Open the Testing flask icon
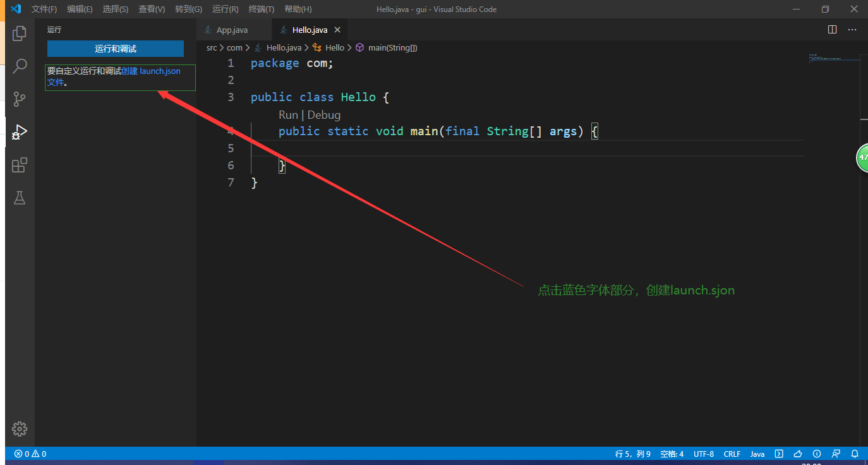The image size is (868, 465). 19,198
